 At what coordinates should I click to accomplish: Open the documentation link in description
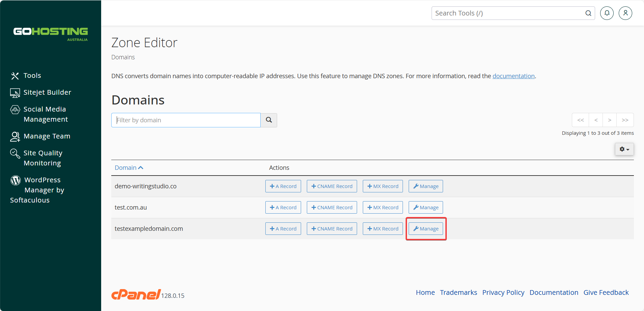[x=514, y=76]
